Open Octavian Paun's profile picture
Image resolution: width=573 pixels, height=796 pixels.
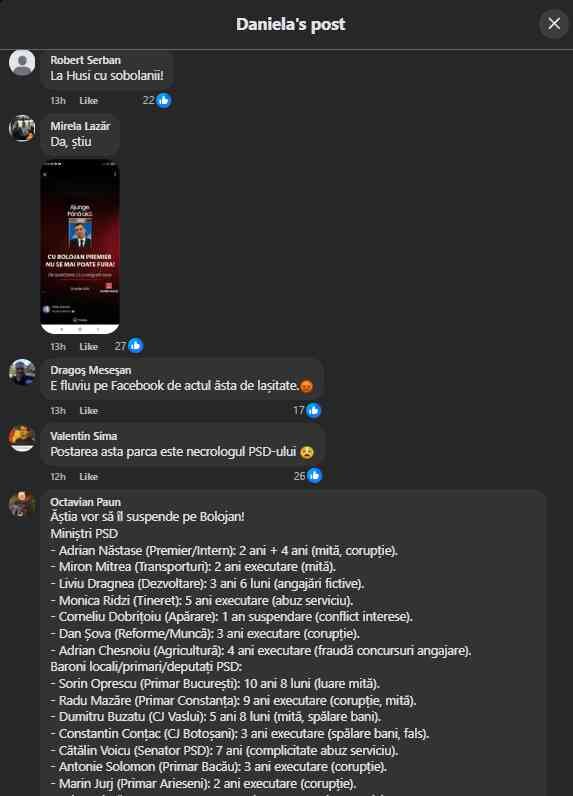click(x=22, y=504)
